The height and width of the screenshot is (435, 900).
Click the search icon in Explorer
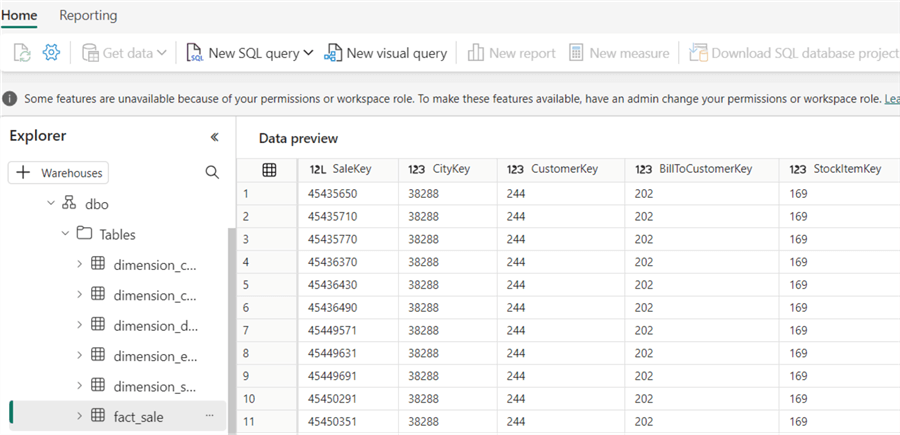pos(212,172)
